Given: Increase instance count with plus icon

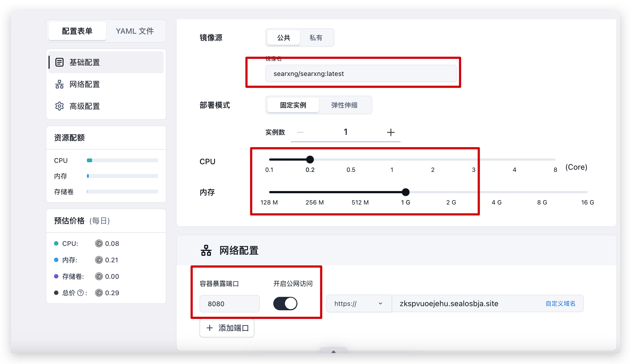Looking at the screenshot, I should coord(391,132).
